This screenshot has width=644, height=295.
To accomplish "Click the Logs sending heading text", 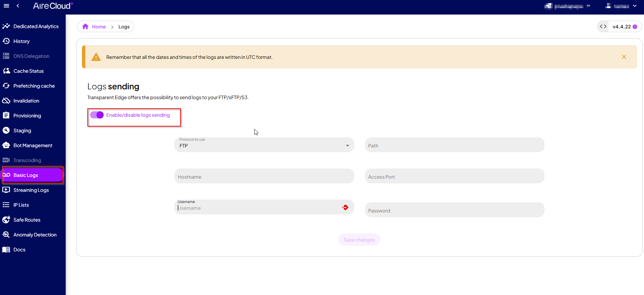I will [113, 87].
